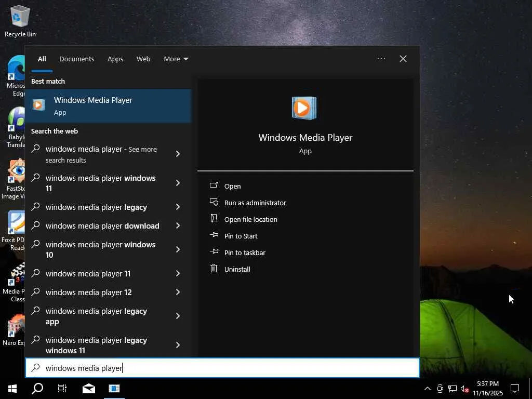532x399 pixels.
Task: Expand the 'windows media player 11' arrow
Action: pyautogui.click(x=178, y=273)
